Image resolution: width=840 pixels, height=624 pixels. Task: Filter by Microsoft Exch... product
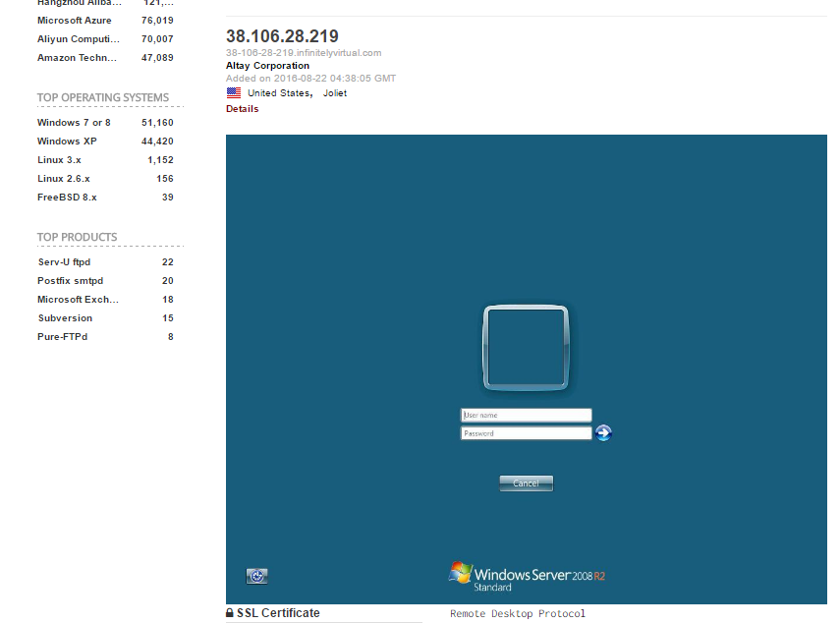pyautogui.click(x=79, y=300)
